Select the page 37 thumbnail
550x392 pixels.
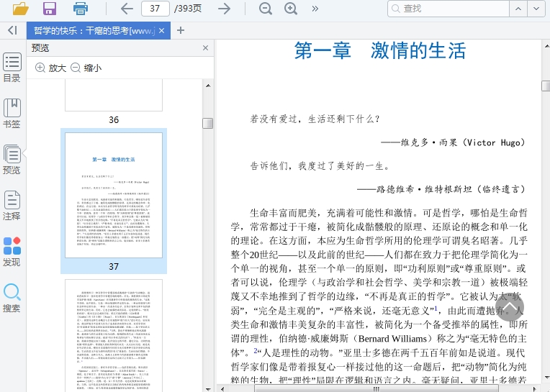(114, 195)
